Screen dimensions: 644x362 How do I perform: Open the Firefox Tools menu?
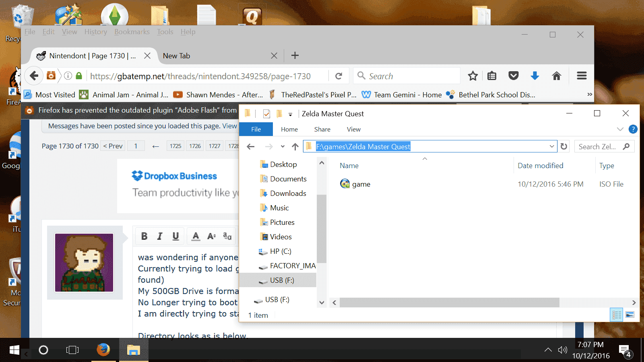point(165,32)
